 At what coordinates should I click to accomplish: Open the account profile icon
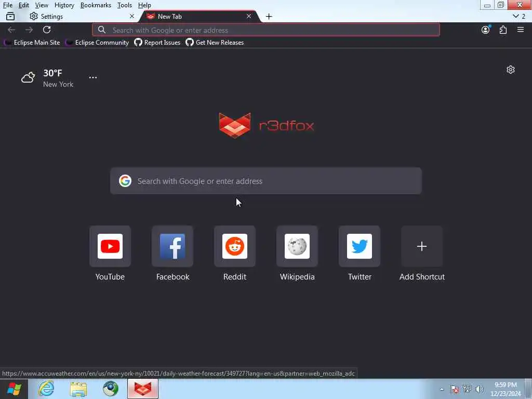tap(486, 30)
